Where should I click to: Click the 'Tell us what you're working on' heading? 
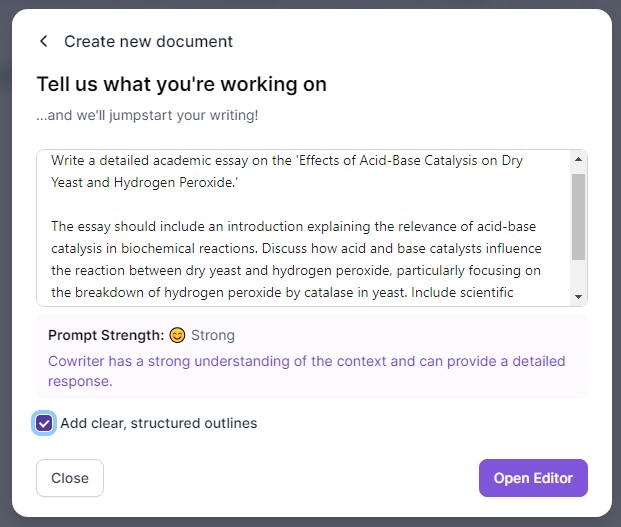point(182,84)
